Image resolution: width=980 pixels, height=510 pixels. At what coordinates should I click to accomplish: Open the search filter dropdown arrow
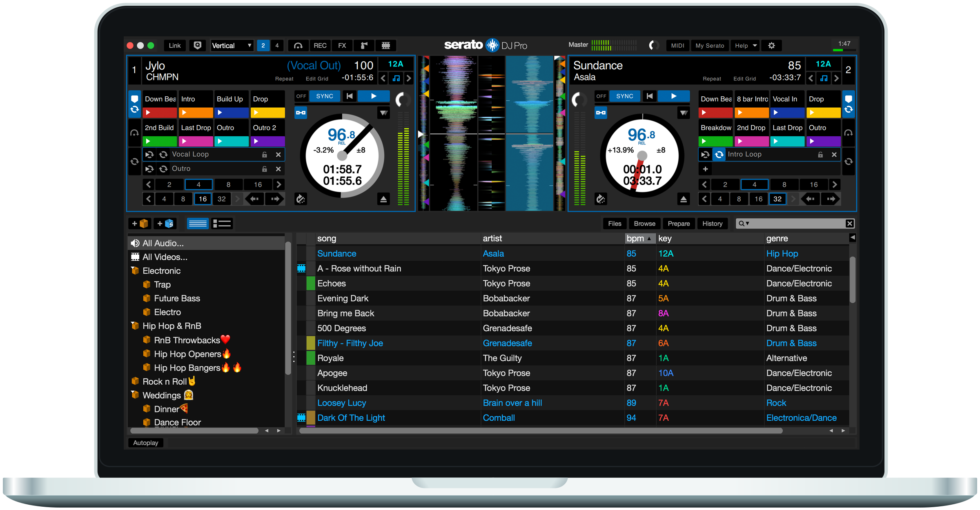(x=748, y=224)
